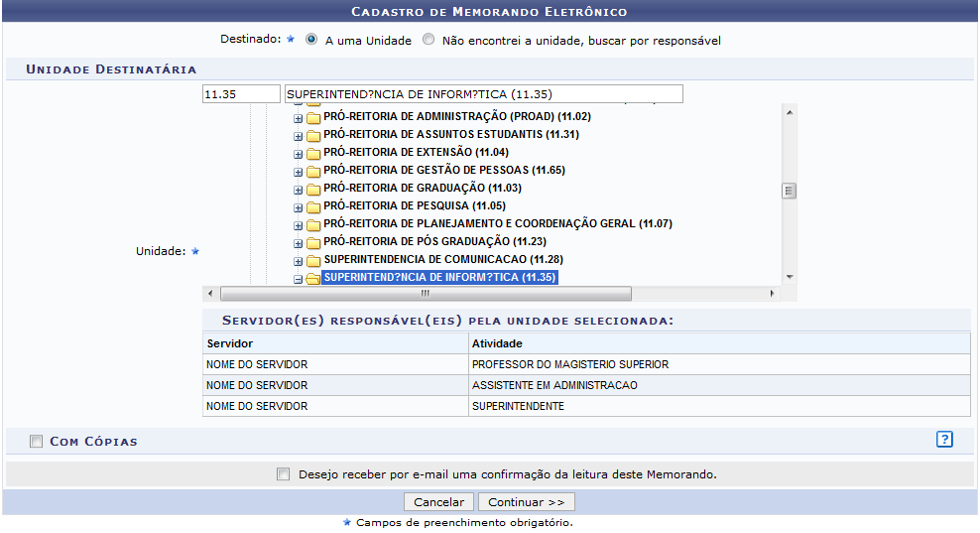Click folder icon of PRÓ-REITORIA DE GRADUAÇÃO
Image resolution: width=980 pixels, height=533 pixels.
pyautogui.click(x=313, y=189)
